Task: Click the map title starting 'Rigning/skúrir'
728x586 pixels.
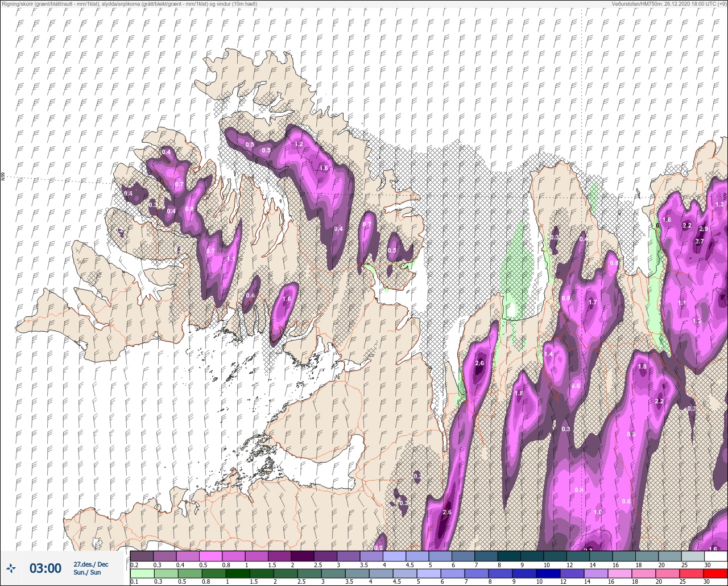Action: coord(129,4)
